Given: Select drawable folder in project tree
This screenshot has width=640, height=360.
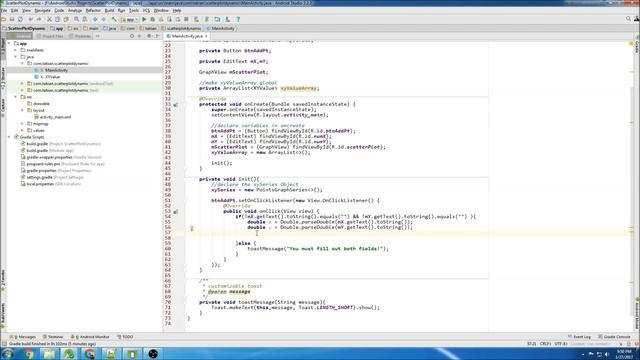Looking at the screenshot, I should point(41,104).
